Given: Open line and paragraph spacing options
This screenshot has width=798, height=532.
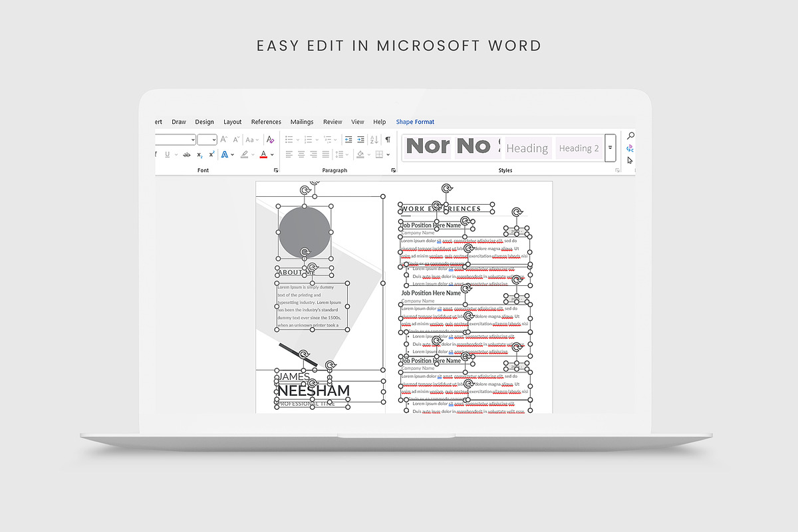Looking at the screenshot, I should [338, 154].
